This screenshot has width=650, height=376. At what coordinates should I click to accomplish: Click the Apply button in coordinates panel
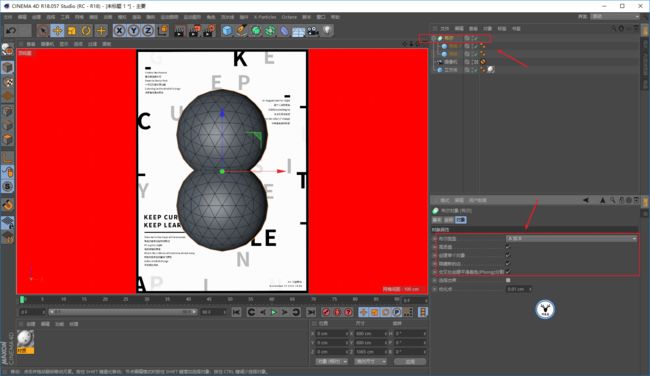[410, 361]
